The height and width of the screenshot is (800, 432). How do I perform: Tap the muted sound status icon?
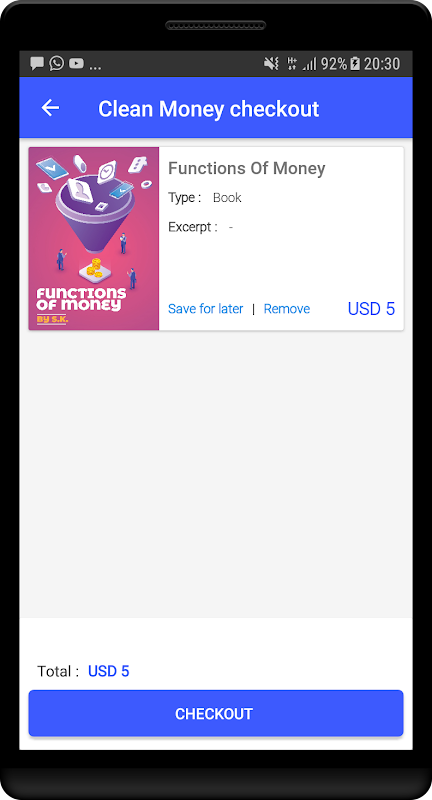[x=271, y=64]
